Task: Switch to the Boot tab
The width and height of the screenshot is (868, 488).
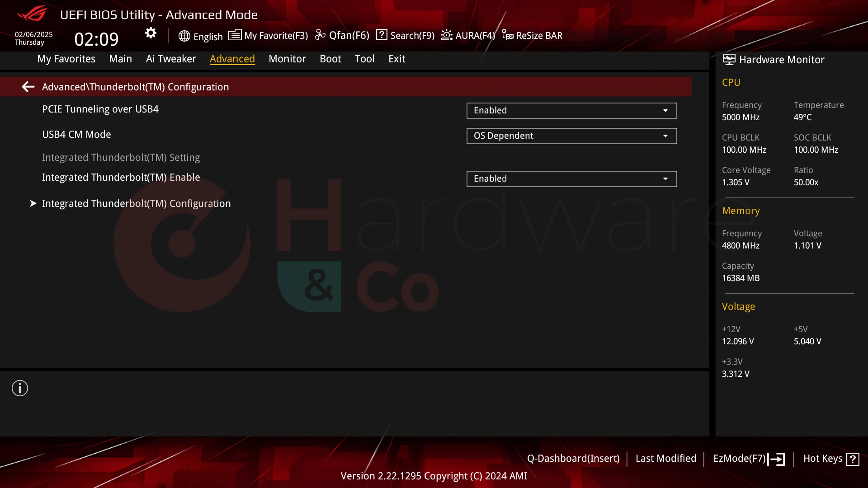Action: [x=330, y=59]
